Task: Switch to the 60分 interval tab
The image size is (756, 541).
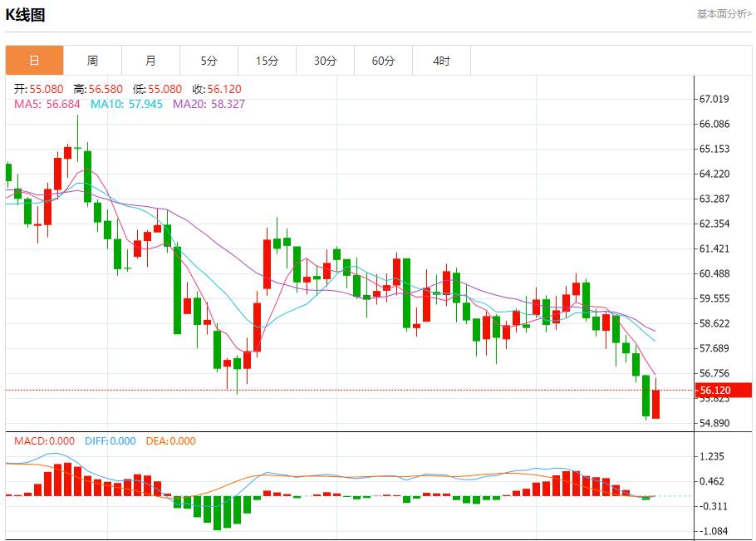Action: (x=383, y=61)
